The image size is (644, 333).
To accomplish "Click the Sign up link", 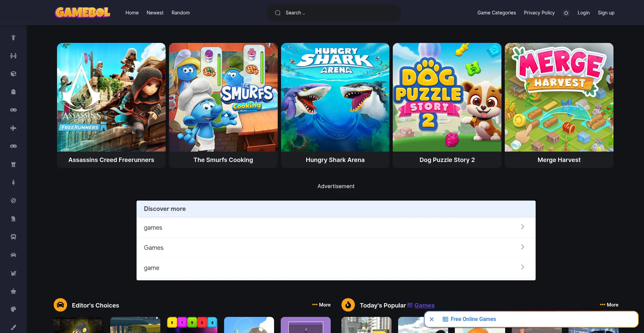I will [606, 13].
